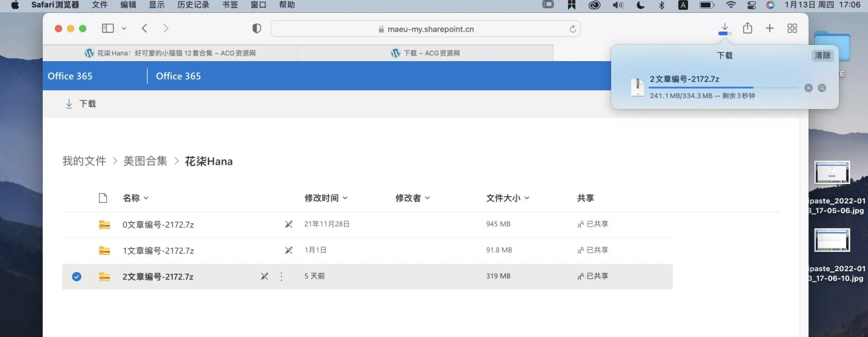The width and height of the screenshot is (868, 337).
Task: Click the pin icon on 1文章编号-2172.7z row
Action: 289,250
